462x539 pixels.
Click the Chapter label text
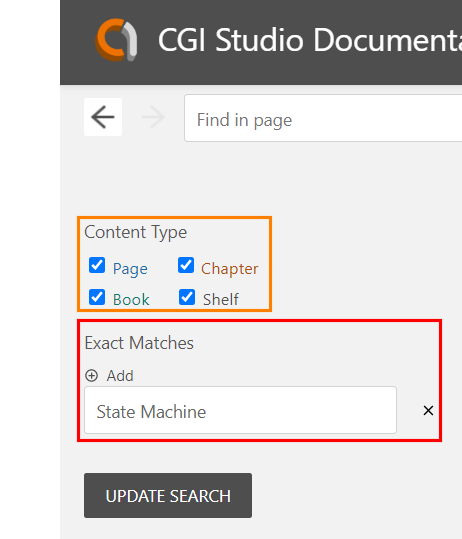tap(230, 269)
